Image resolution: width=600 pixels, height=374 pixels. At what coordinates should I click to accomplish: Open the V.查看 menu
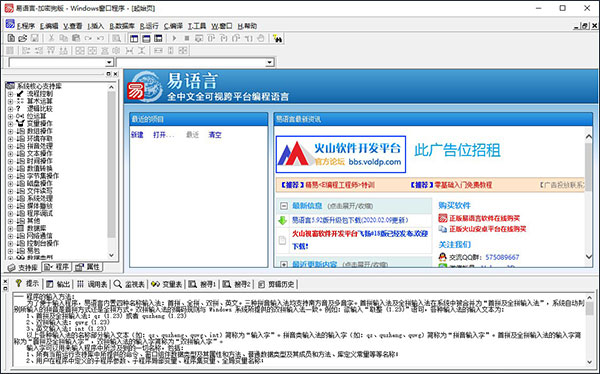(x=73, y=26)
